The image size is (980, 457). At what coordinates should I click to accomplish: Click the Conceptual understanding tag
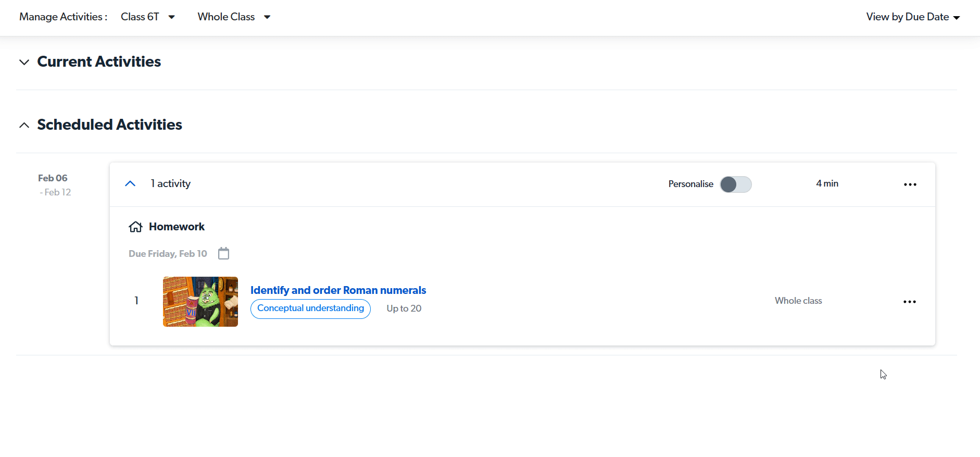(310, 308)
